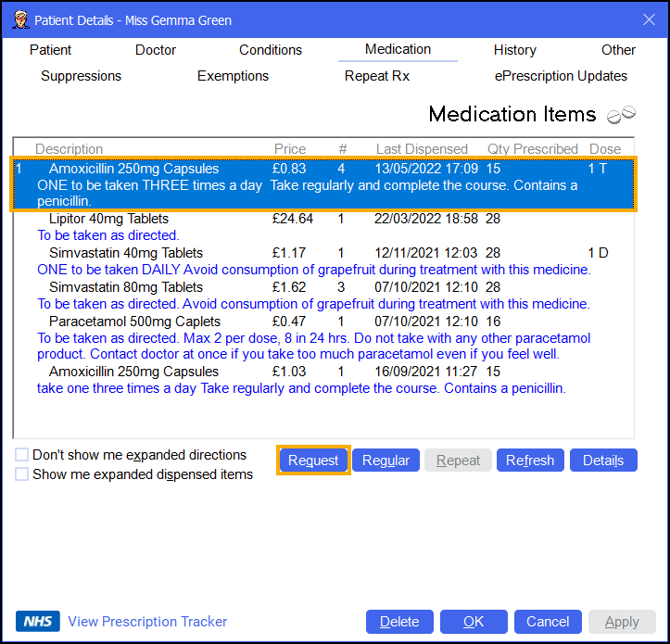Select the Lipitor 40mg Tablets row
The image size is (670, 644).
[x=109, y=219]
